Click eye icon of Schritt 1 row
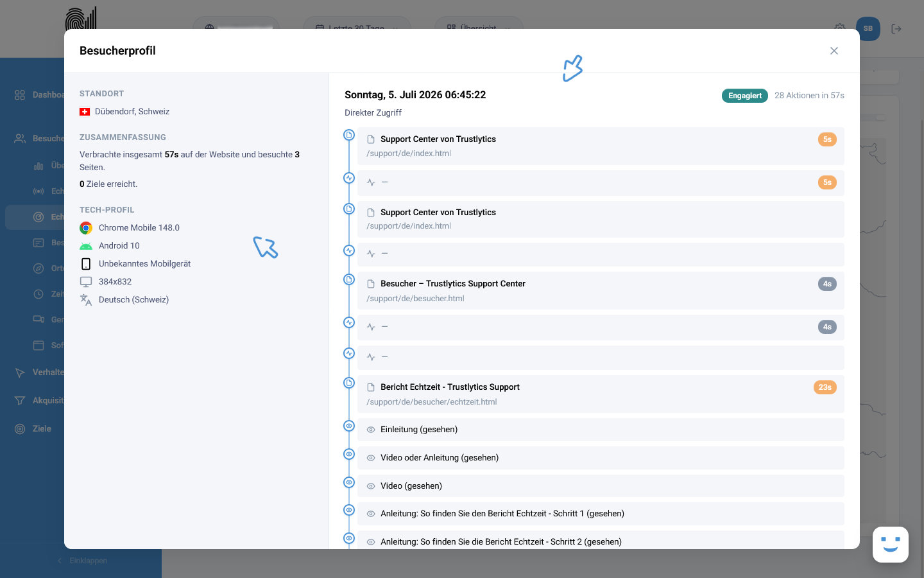This screenshot has width=924, height=578. [x=371, y=514]
